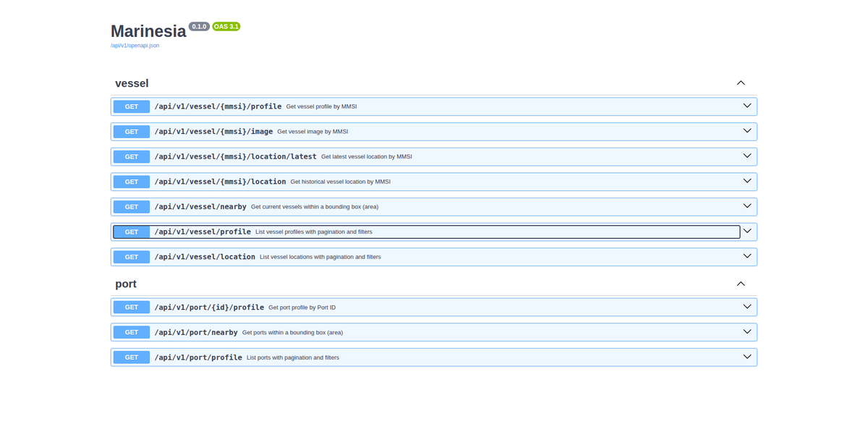Collapse the port section chevron
The image size is (868, 432).
pos(741,284)
